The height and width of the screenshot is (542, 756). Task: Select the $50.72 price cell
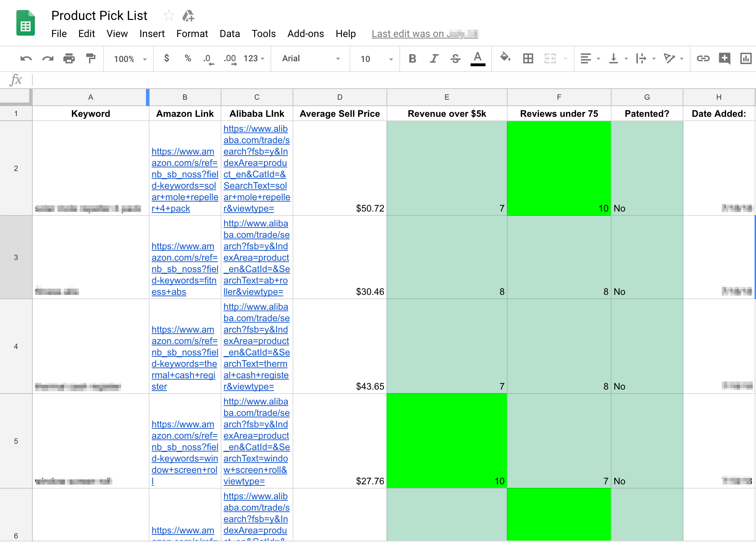[x=340, y=168]
